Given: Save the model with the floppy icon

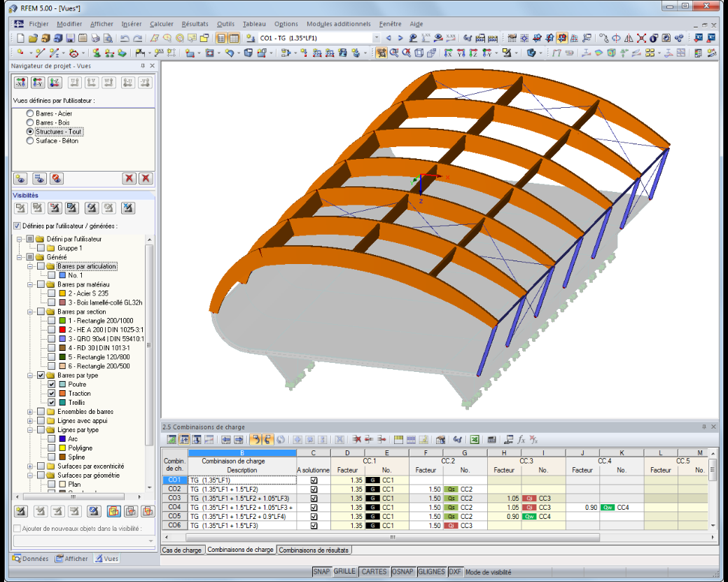Looking at the screenshot, I should [x=70, y=38].
